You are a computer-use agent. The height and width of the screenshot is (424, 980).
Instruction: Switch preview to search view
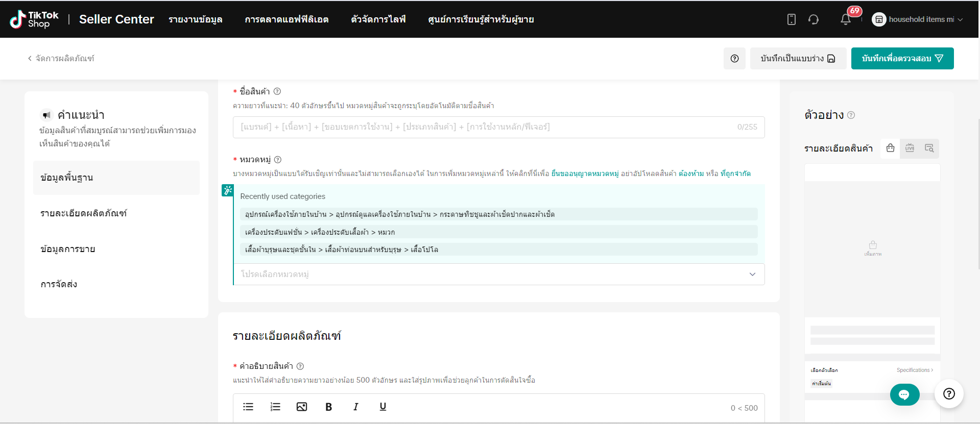pyautogui.click(x=929, y=148)
